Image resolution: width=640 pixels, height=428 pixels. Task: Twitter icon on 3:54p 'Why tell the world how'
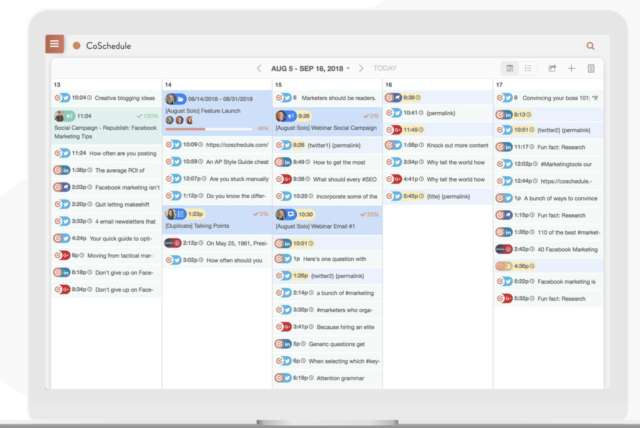point(398,162)
